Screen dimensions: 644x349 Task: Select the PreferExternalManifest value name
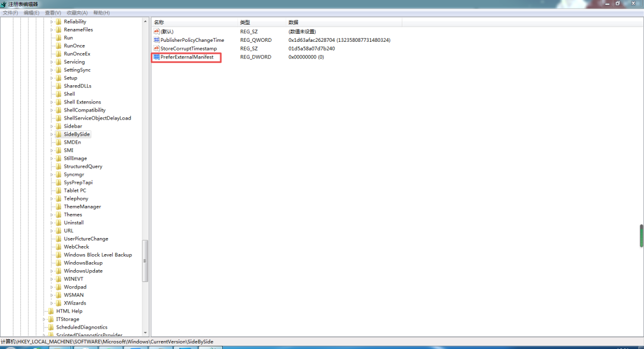coord(187,57)
